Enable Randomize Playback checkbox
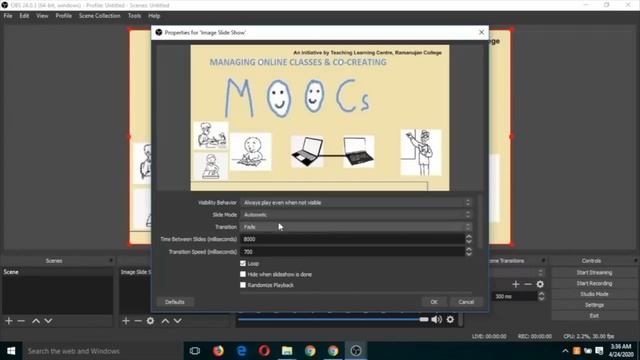 point(243,285)
